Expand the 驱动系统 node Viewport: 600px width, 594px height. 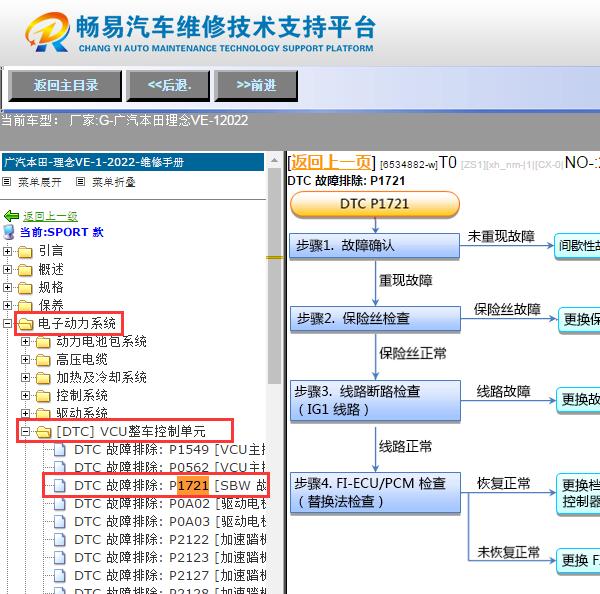click(x=25, y=413)
